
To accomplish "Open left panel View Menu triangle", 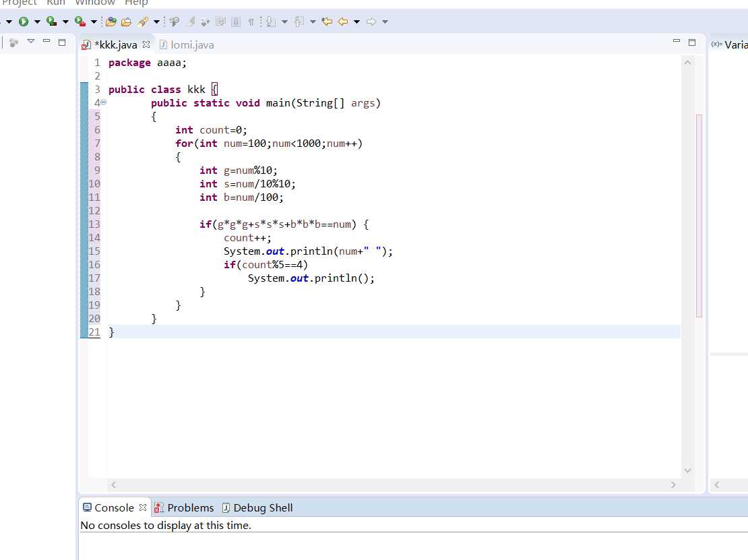I will [x=31, y=42].
